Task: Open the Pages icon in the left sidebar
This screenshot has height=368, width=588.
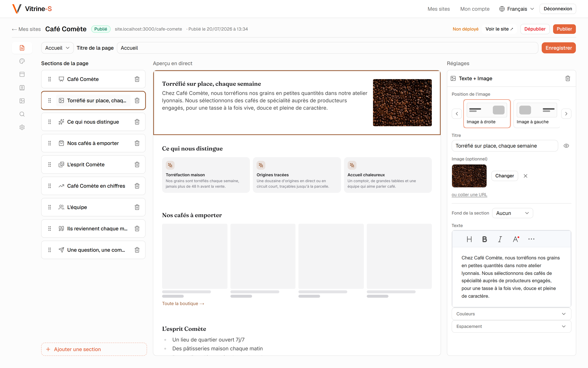Action: tap(22, 48)
